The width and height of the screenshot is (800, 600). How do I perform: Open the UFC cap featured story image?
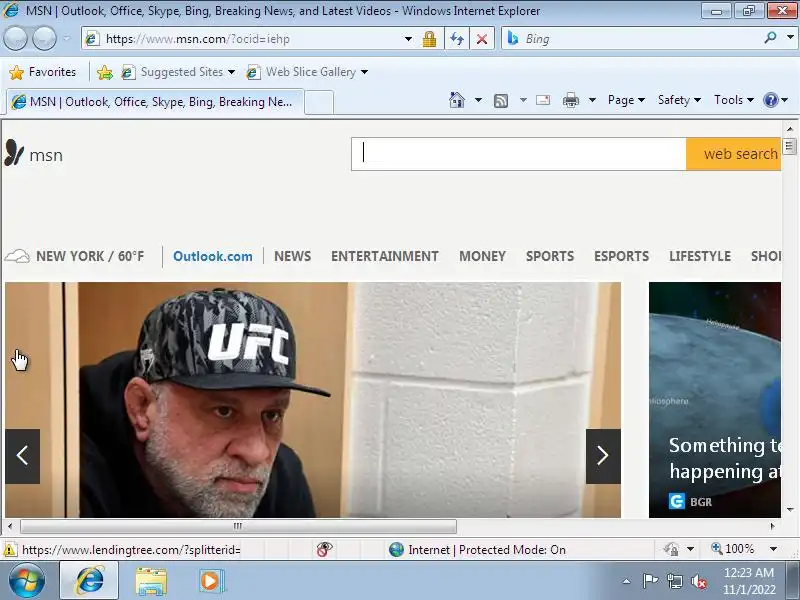(313, 400)
